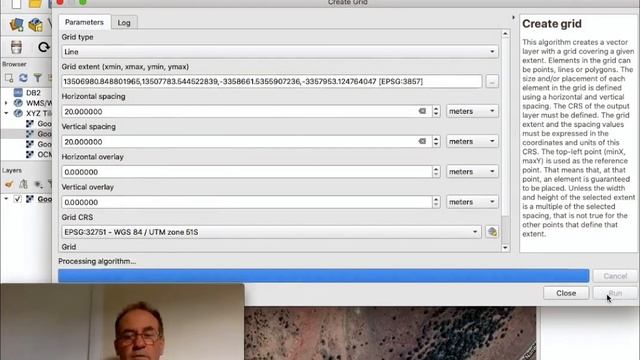The height and width of the screenshot is (360, 640).
Task: Click the 'Processing algorithm...' status text
Action: pyautogui.click(x=97, y=261)
